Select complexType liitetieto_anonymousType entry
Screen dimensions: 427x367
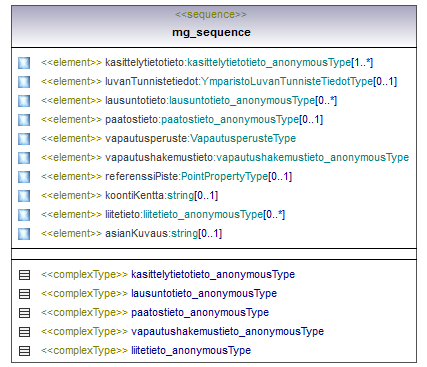(x=146, y=350)
